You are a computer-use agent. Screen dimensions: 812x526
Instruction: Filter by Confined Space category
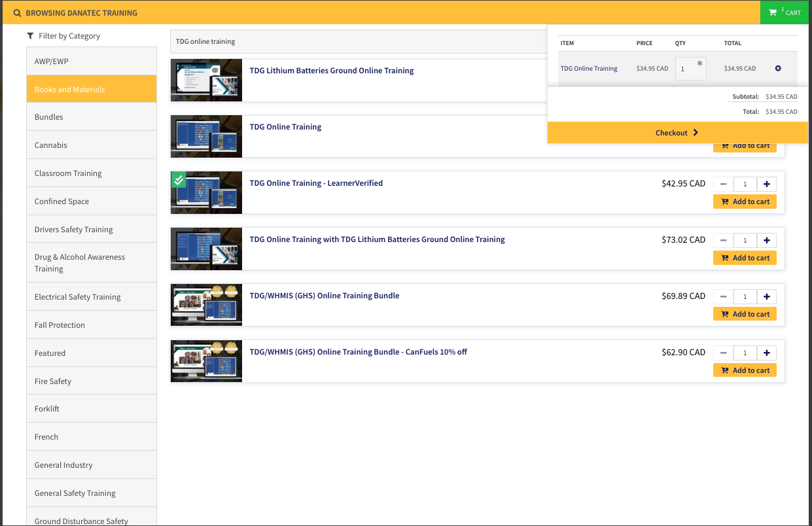(x=92, y=201)
